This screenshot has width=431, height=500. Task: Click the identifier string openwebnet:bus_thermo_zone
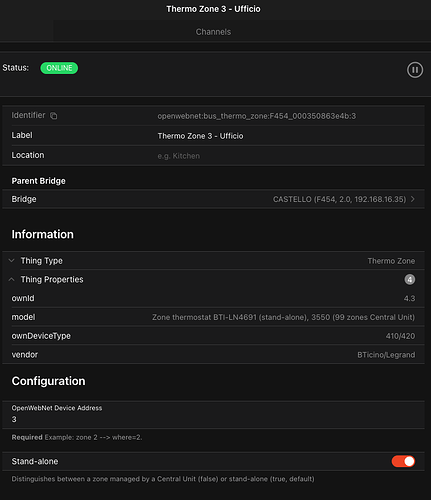coord(257,116)
